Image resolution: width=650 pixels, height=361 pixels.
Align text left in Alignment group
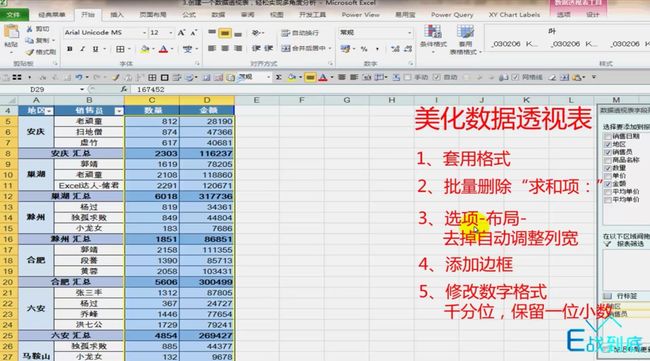[212, 48]
